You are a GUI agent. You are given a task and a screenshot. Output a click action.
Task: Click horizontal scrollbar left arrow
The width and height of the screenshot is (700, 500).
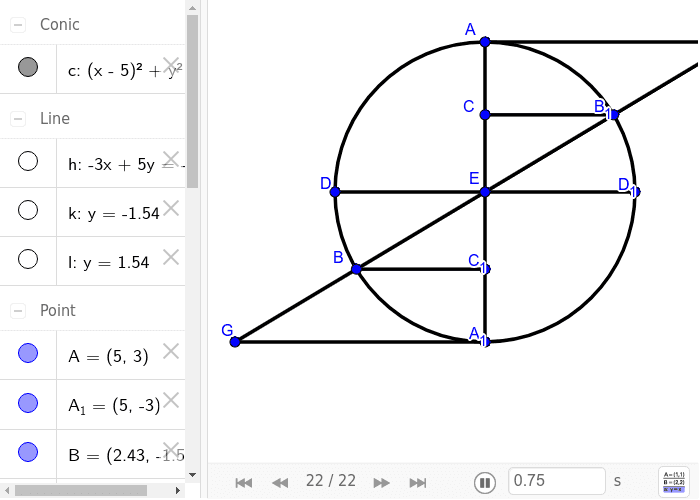point(7,490)
